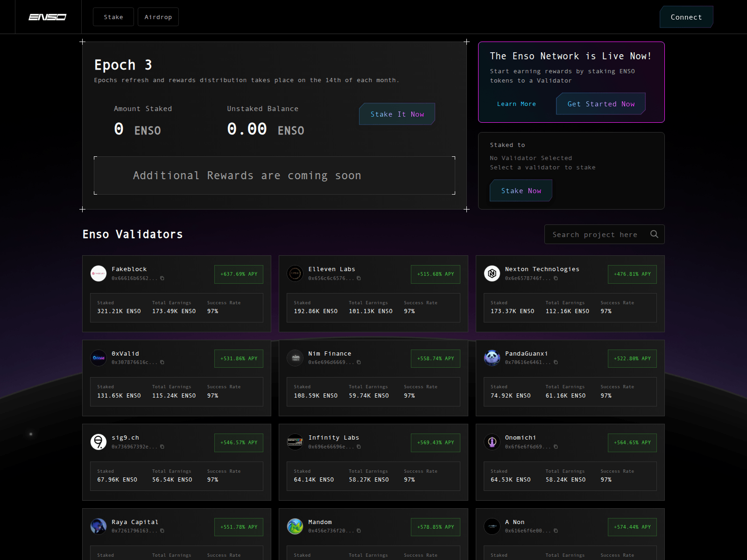This screenshot has height=560, width=747.
Task: Click the Additional Rewards coming soon banner
Action: [275, 175]
